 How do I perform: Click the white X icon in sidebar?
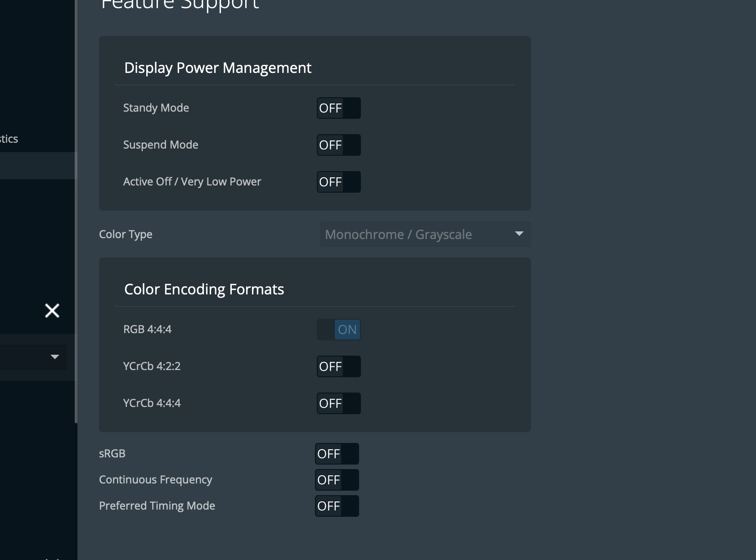(x=52, y=311)
